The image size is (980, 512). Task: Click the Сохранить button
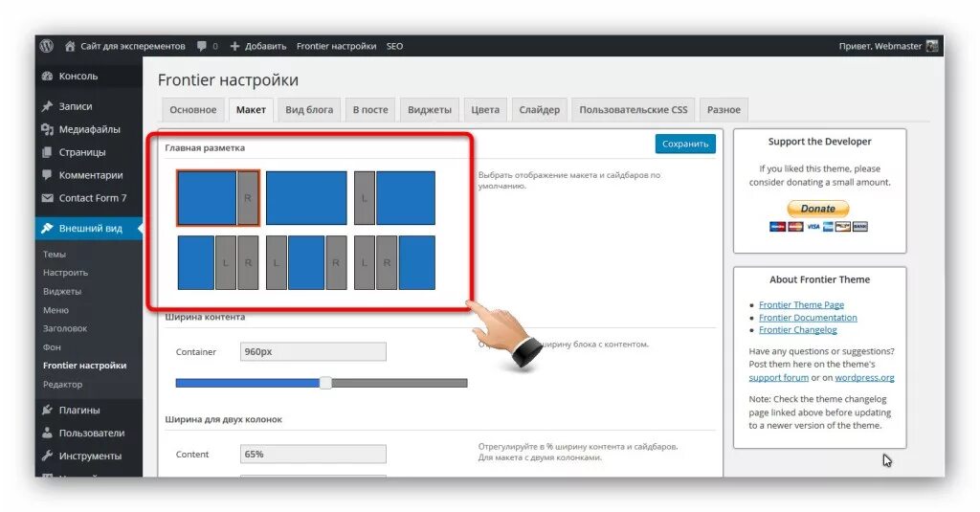tap(685, 144)
